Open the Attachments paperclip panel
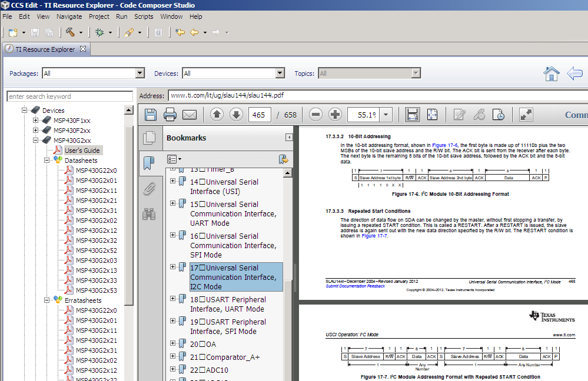Screen dimensions: 588x381 pyautogui.click(x=149, y=189)
